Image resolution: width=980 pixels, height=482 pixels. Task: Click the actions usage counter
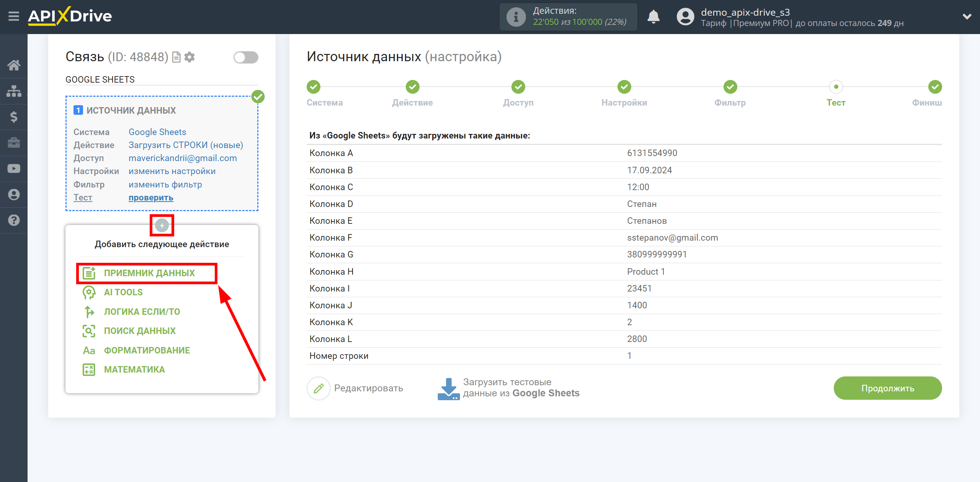click(568, 17)
